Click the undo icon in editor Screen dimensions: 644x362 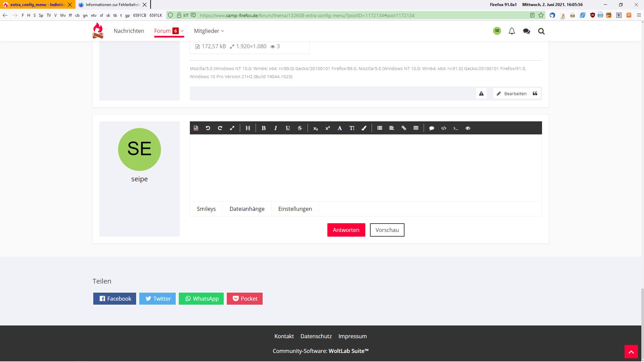click(x=208, y=128)
